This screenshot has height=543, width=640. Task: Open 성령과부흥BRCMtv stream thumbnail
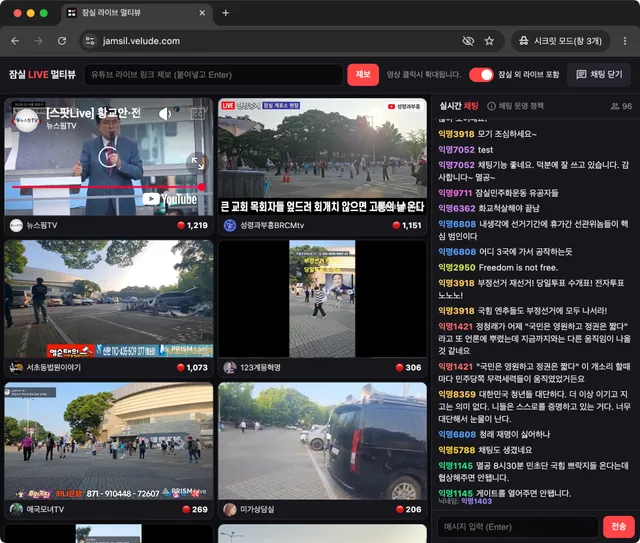pyautogui.click(x=322, y=156)
